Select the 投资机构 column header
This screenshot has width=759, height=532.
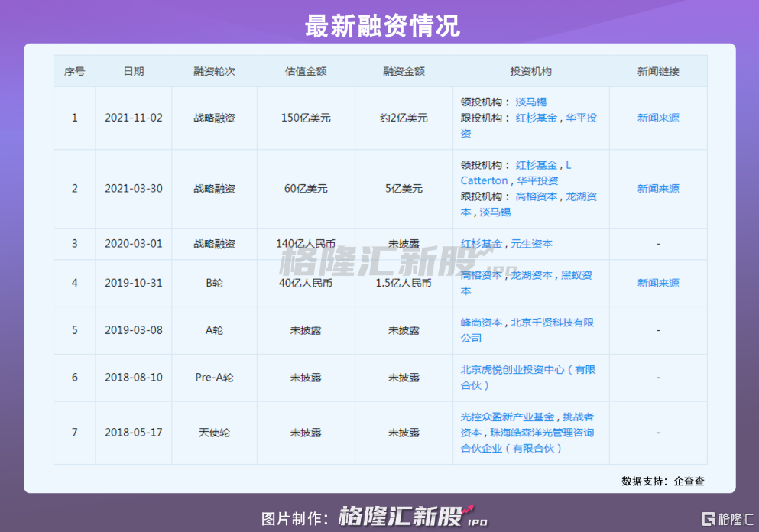point(530,71)
